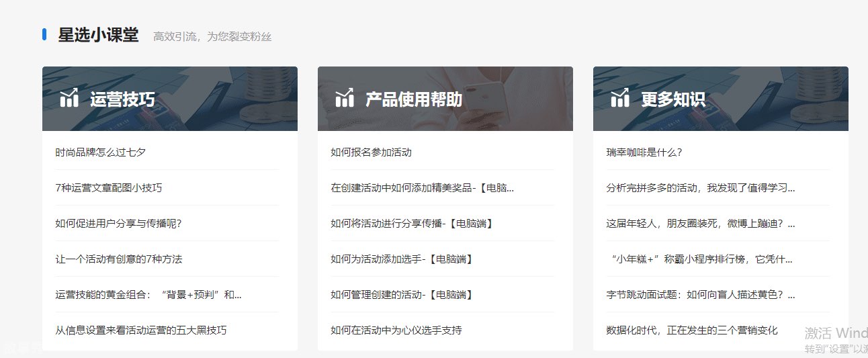Viewport: 868px width, 358px height.
Task: Open 字节跳动面试题 article
Action: [x=701, y=295]
